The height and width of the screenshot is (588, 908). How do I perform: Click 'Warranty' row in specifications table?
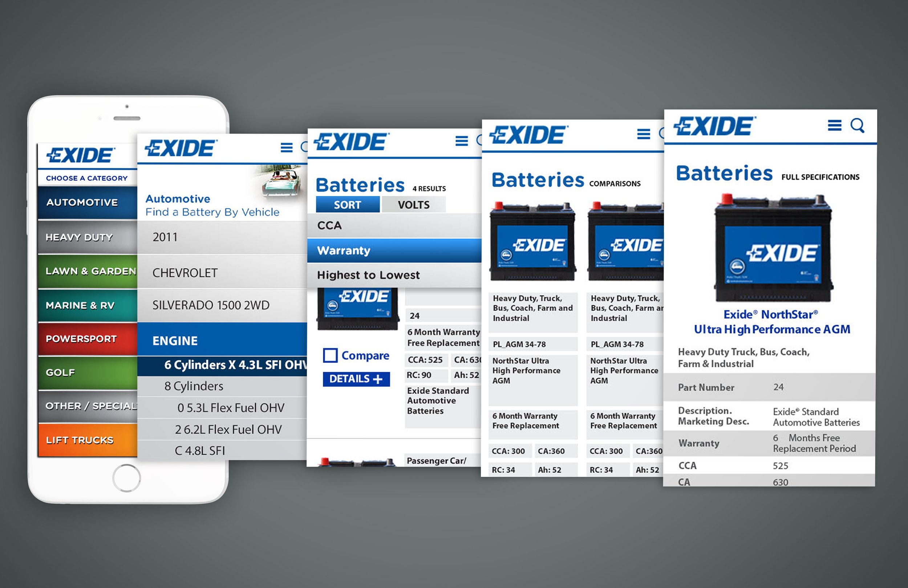tap(769, 443)
